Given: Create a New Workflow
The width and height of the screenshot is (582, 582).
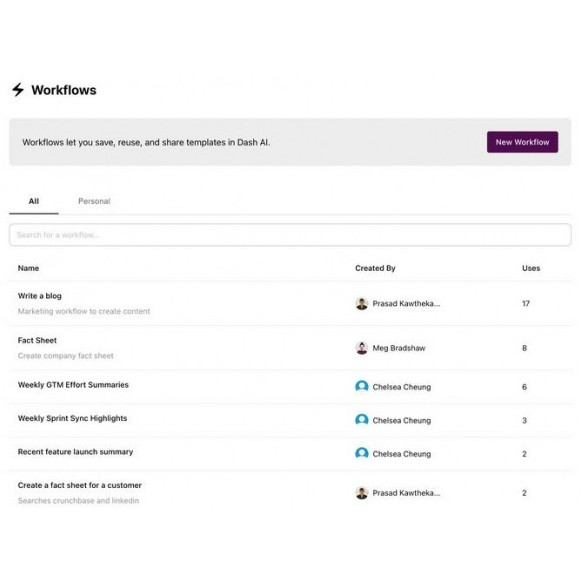Looking at the screenshot, I should tap(522, 142).
